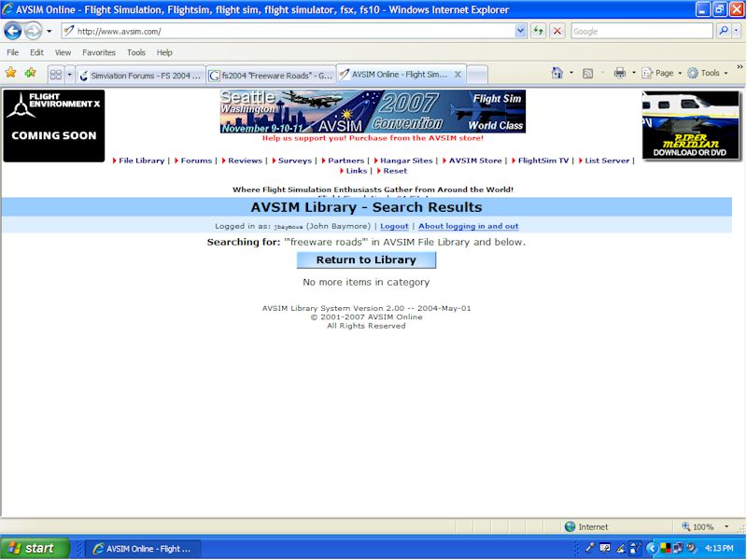The height and width of the screenshot is (560, 747).
Task: Open the Help menu
Action: coord(164,52)
